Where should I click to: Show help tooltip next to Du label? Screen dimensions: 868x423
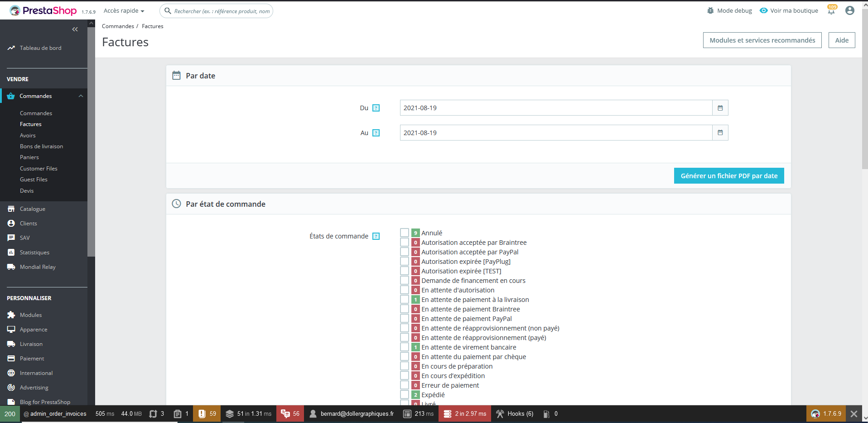pos(376,108)
